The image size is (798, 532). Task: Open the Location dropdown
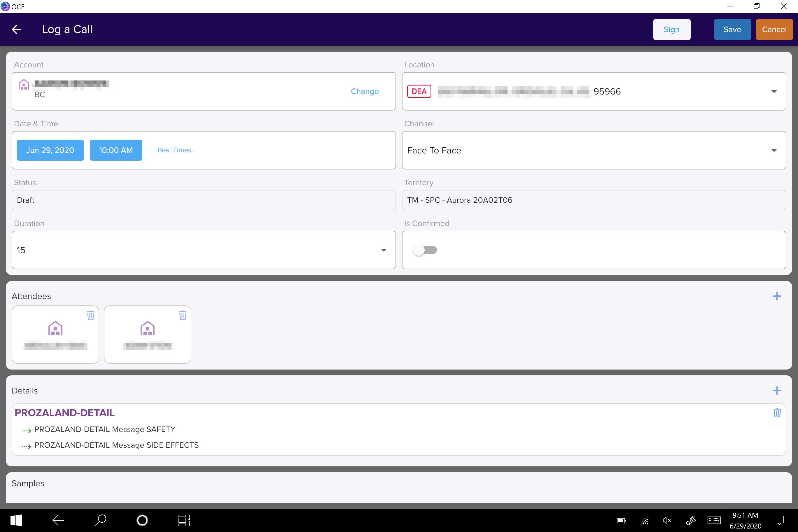click(x=774, y=91)
